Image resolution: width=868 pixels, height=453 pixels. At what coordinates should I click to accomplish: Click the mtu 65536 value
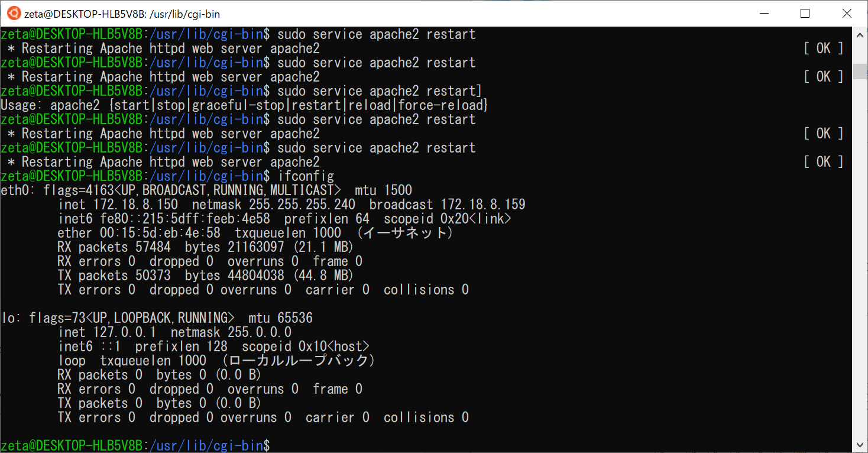coord(294,318)
